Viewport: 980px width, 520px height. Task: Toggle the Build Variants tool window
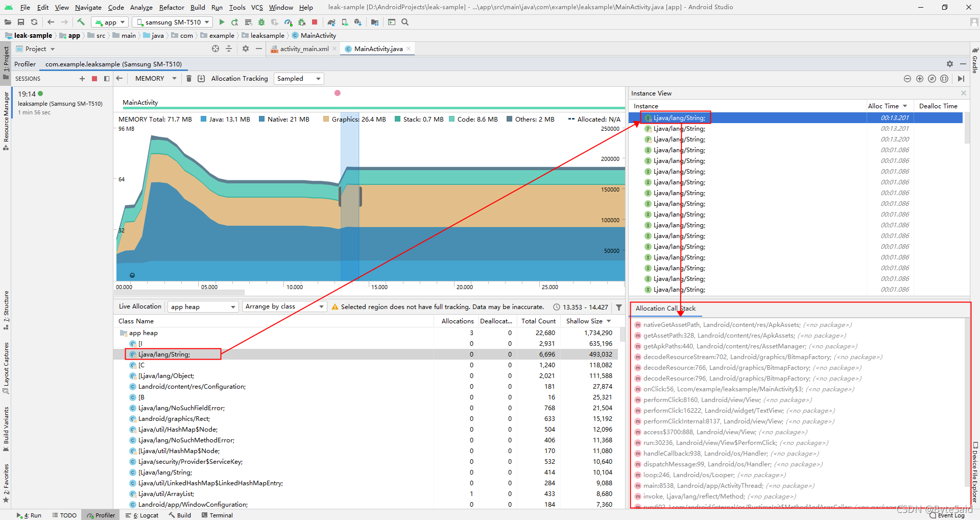click(x=6, y=429)
